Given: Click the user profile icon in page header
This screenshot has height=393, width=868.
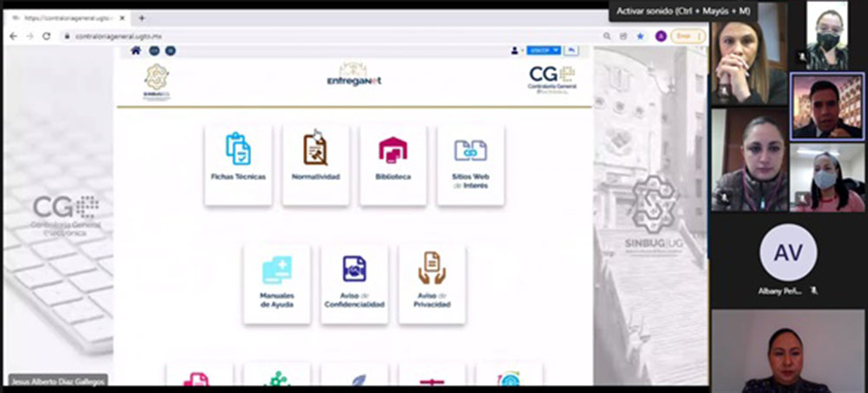Looking at the screenshot, I should (516, 50).
